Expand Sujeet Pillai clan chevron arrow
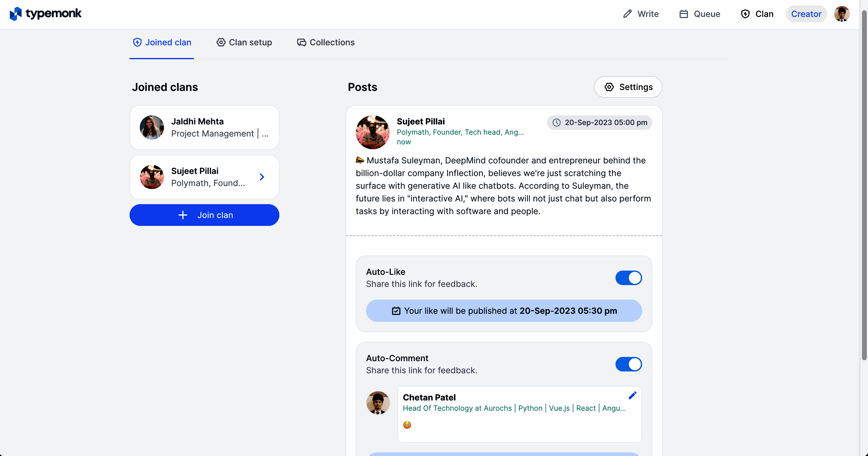This screenshot has width=868, height=456. tap(262, 177)
